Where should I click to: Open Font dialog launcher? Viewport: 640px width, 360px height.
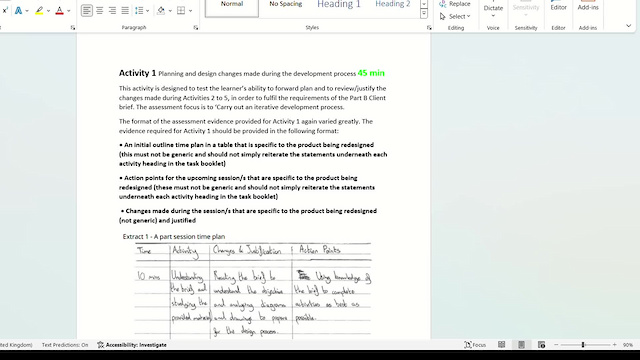tap(73, 28)
